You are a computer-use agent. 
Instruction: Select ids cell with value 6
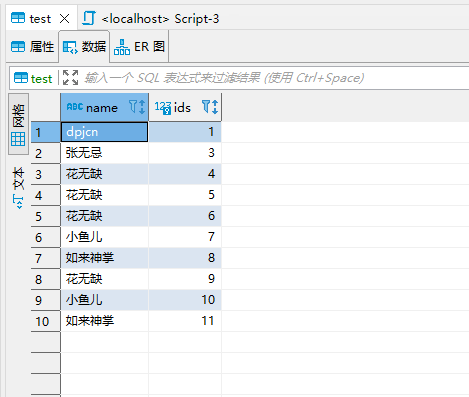(x=185, y=216)
